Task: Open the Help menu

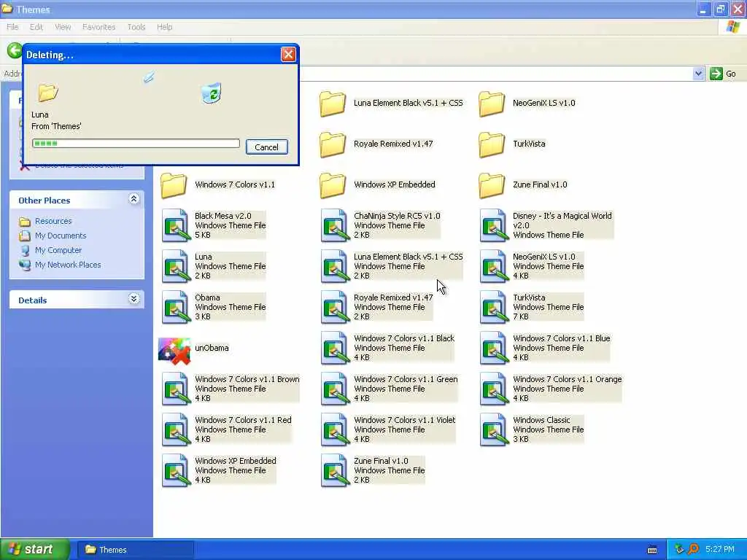Action: tap(164, 27)
